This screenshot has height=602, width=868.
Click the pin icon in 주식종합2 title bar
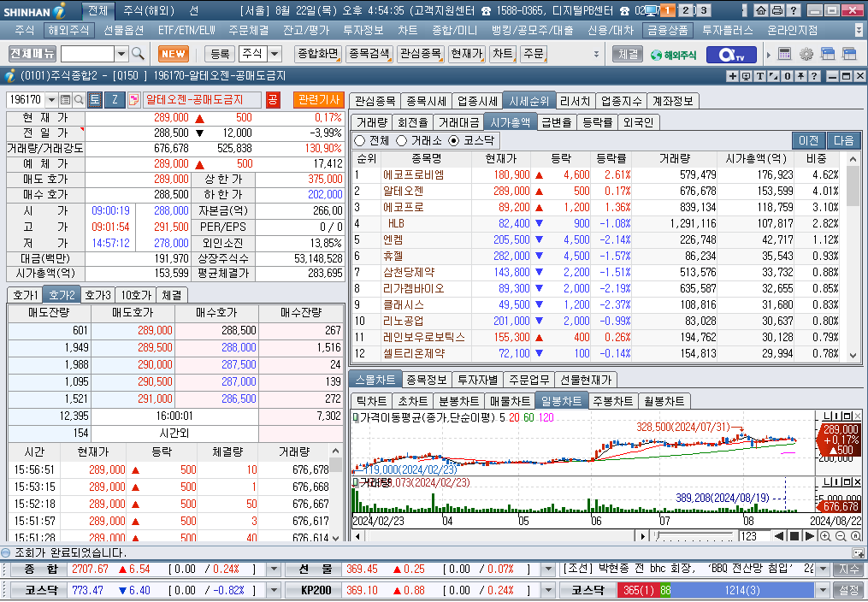800,76
